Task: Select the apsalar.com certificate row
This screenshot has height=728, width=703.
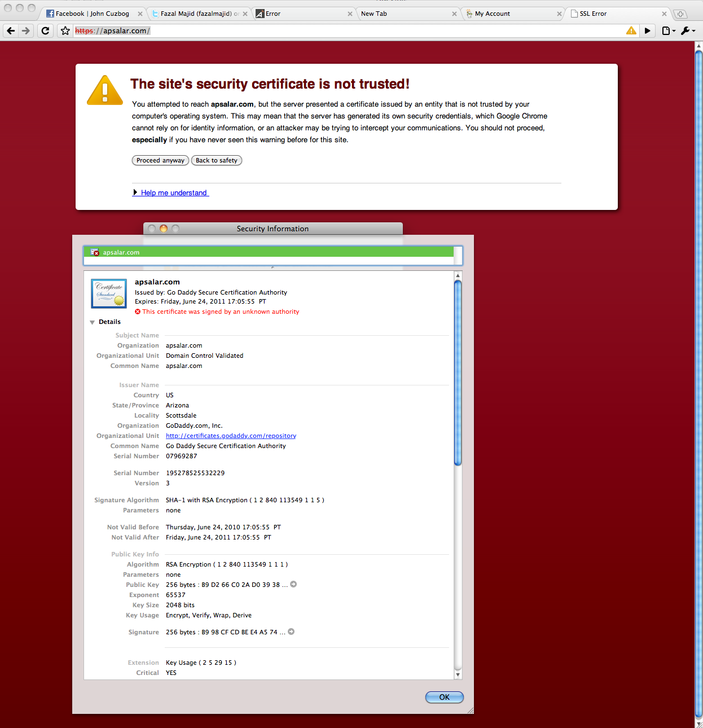Action: [x=273, y=253]
